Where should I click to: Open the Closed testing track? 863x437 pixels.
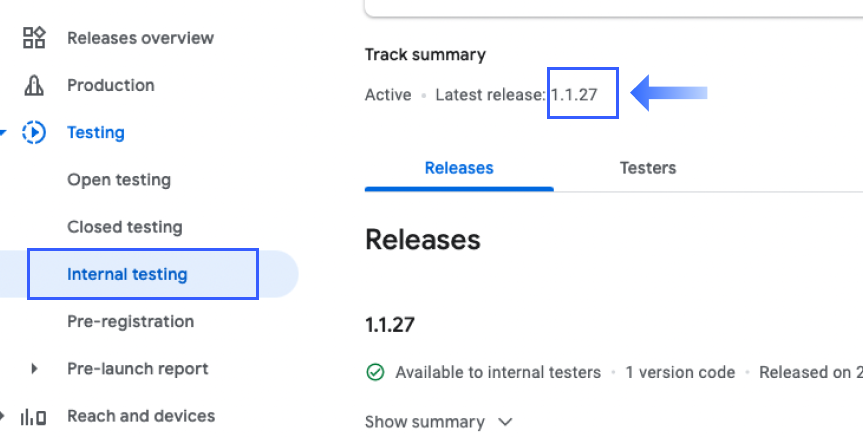pyautogui.click(x=125, y=227)
